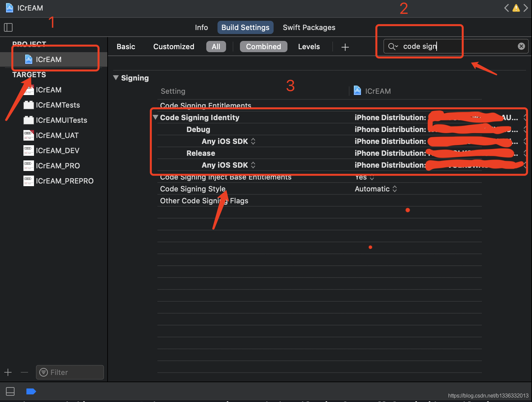The image size is (532, 402).
Task: Click the targets Filter field
Action: pos(70,372)
